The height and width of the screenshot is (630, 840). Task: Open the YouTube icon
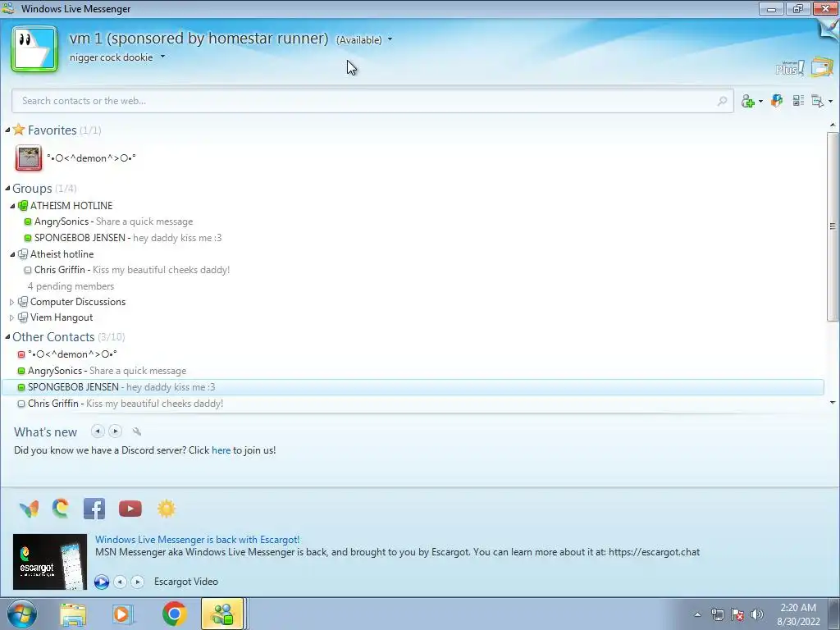click(130, 509)
